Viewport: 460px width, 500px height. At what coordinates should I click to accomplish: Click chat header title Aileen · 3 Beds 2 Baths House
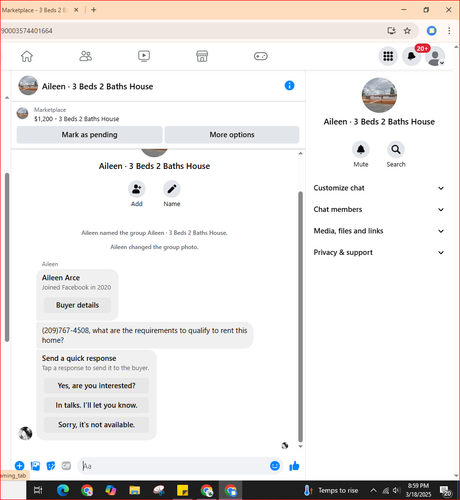coord(97,87)
